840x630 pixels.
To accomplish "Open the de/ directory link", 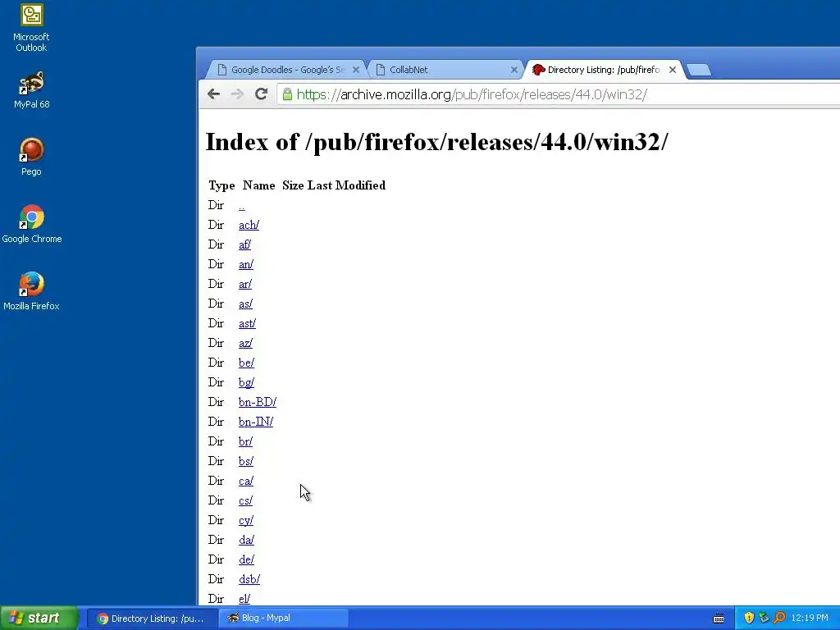I will coord(246,559).
